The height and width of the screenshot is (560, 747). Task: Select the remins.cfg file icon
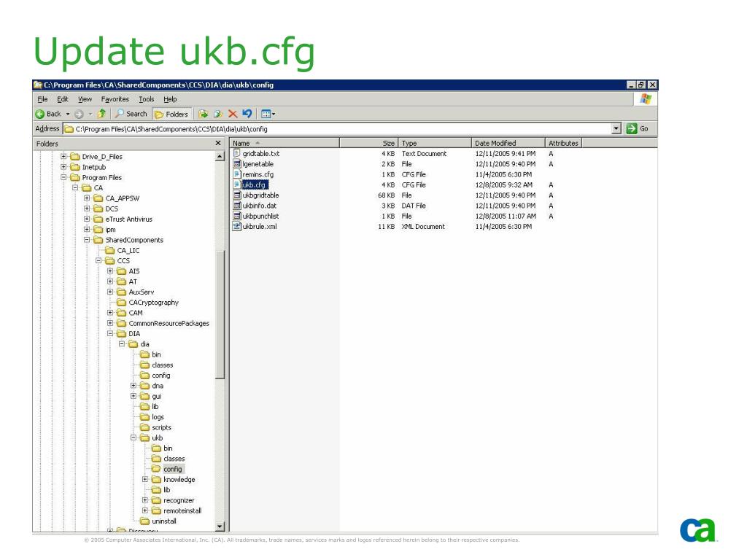pyautogui.click(x=237, y=174)
